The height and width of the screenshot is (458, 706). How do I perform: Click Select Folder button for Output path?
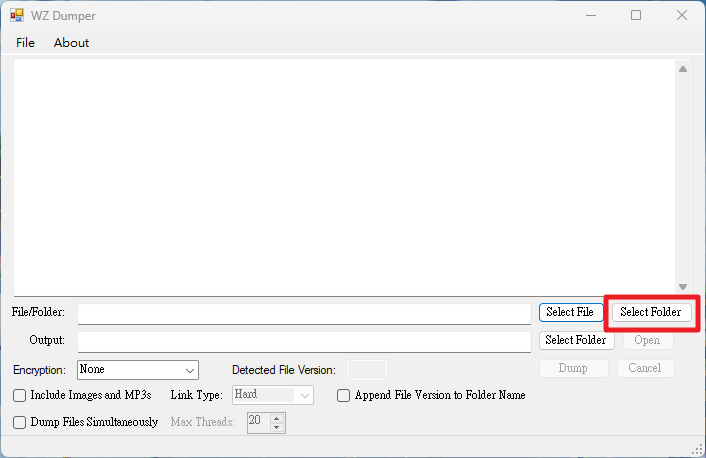coord(576,340)
